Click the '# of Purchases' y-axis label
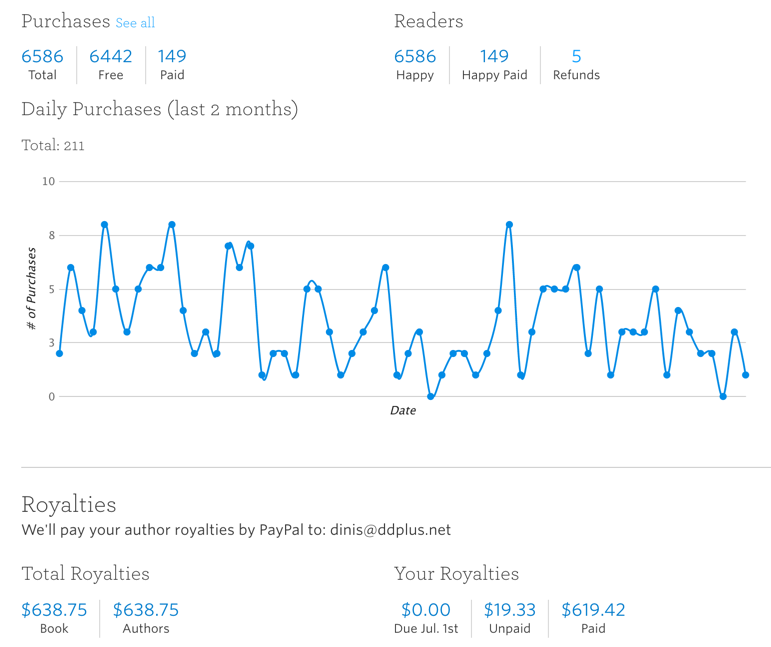The width and height of the screenshot is (771, 647). tap(31, 290)
